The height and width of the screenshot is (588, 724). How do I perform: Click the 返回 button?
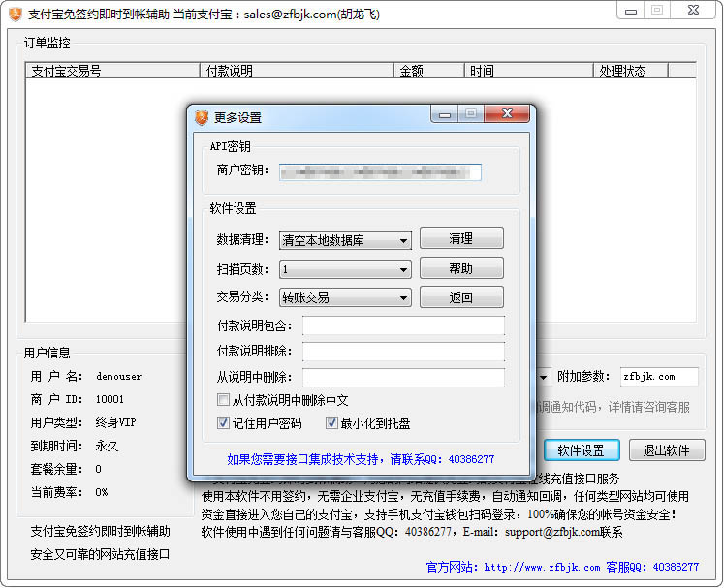461,297
